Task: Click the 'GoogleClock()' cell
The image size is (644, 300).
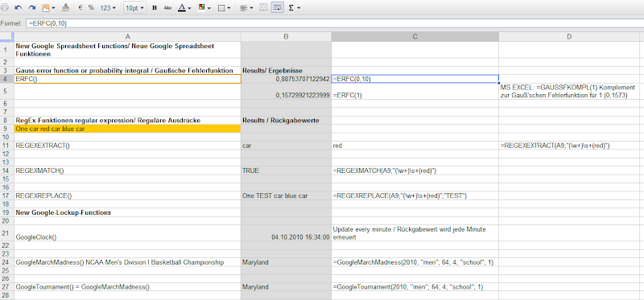Action: pyautogui.click(x=127, y=232)
